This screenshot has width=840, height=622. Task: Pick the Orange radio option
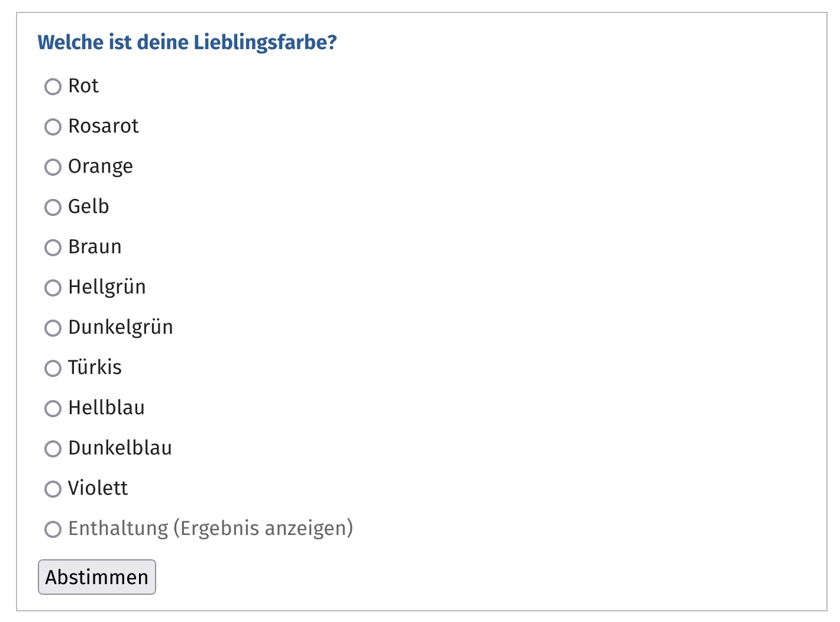click(53, 167)
